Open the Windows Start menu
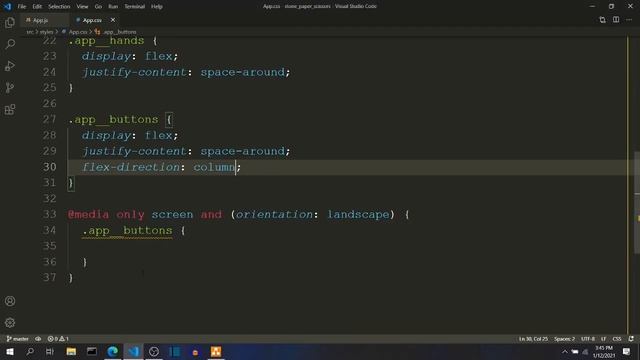Image resolution: width=640 pixels, height=360 pixels. (10, 351)
